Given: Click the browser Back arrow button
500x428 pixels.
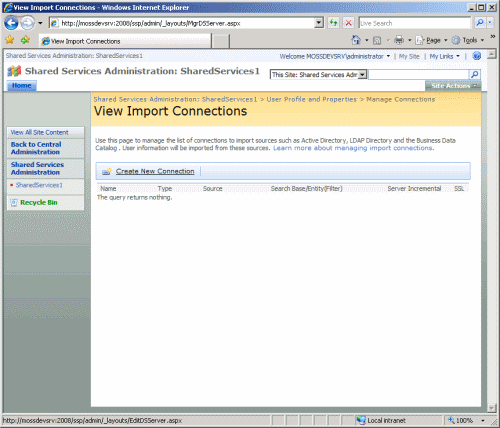Looking at the screenshot, I should [x=11, y=23].
